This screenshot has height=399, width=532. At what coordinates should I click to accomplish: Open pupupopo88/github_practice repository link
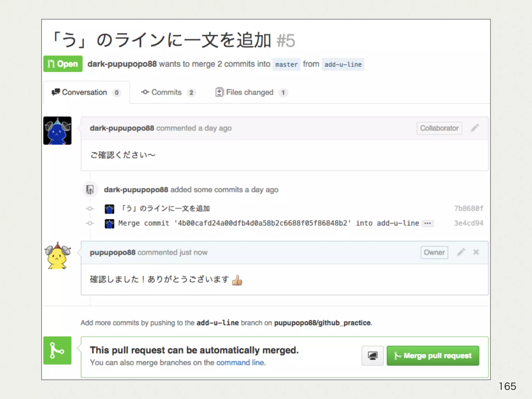[x=322, y=323]
